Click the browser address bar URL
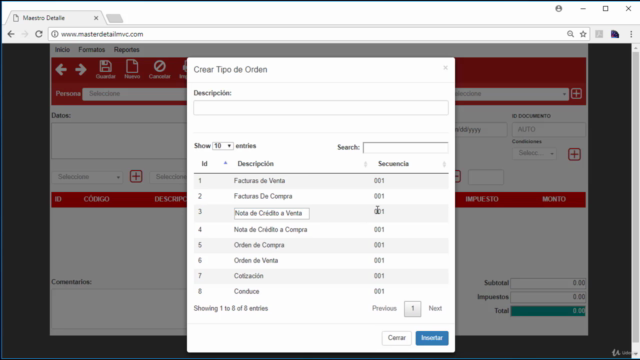The image size is (640, 360). 102,34
